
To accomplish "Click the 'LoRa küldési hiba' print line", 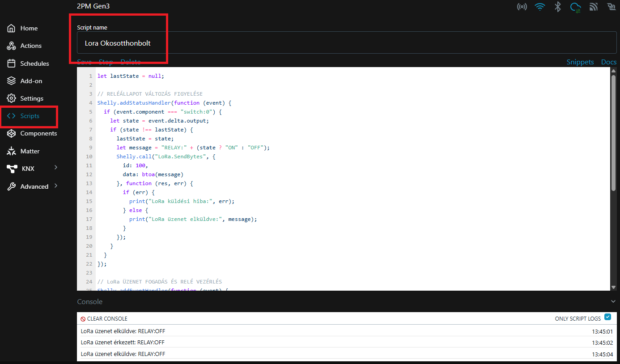I will click(x=182, y=201).
